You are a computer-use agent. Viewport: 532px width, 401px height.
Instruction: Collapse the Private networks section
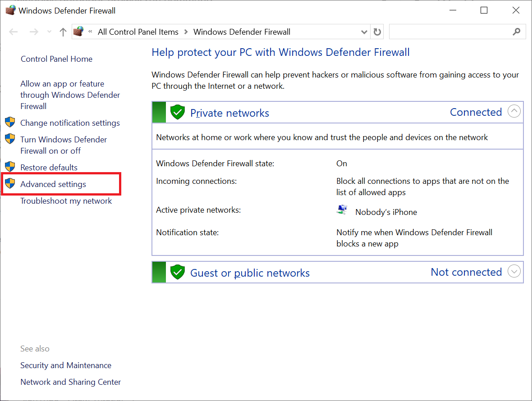point(514,111)
